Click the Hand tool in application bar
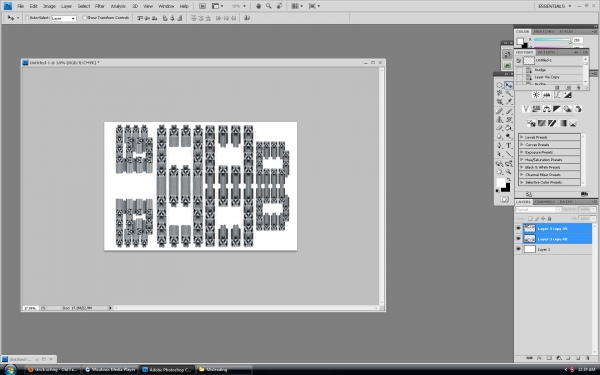Image resolution: width=600 pixels, height=375 pixels. click(x=258, y=6)
